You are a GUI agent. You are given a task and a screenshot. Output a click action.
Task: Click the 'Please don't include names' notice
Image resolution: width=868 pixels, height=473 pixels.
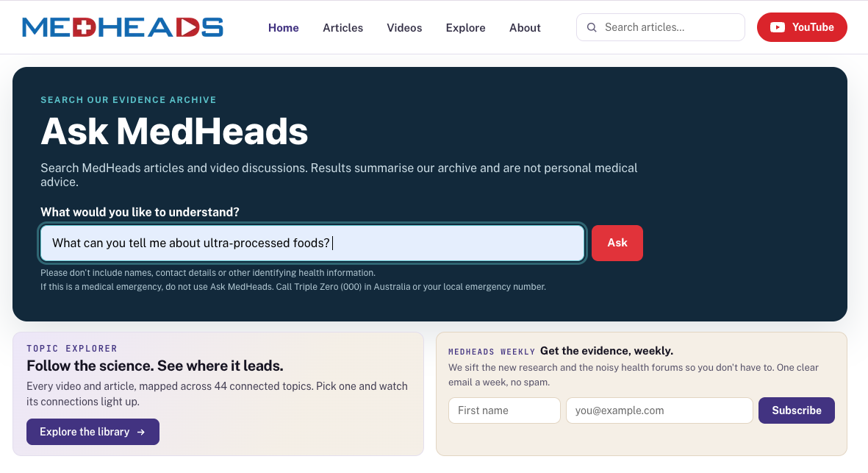(x=208, y=273)
